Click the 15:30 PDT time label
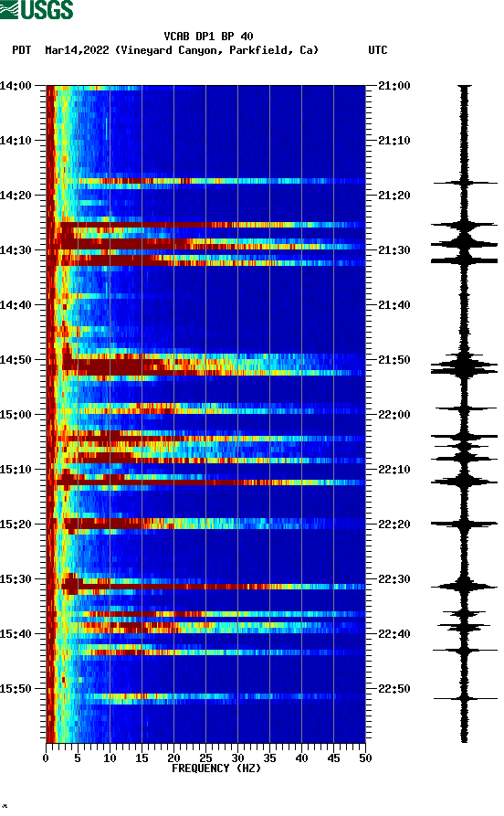The height and width of the screenshot is (816, 504). (x=16, y=579)
